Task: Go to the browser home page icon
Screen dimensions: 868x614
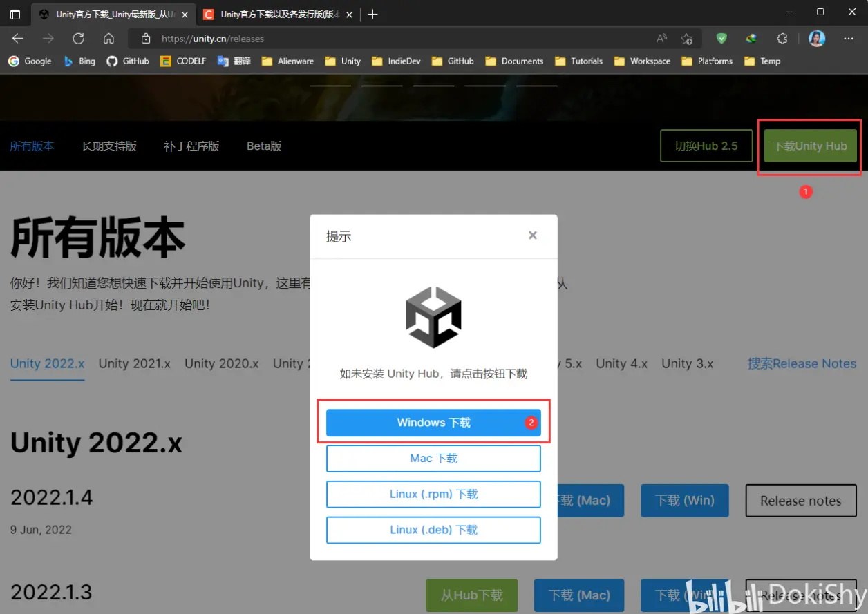Action: [x=108, y=39]
